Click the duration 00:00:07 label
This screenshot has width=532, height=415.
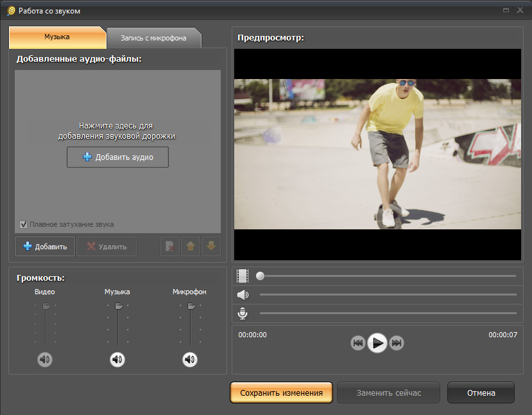tap(503, 335)
